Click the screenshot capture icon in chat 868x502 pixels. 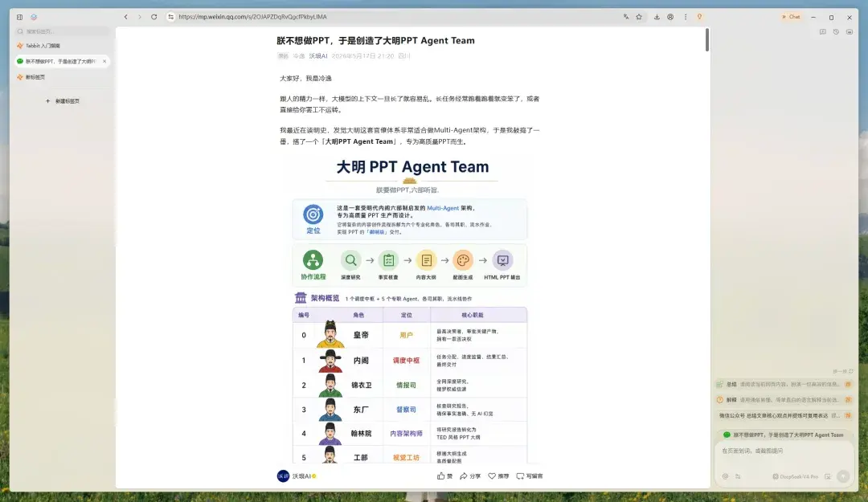click(x=828, y=476)
